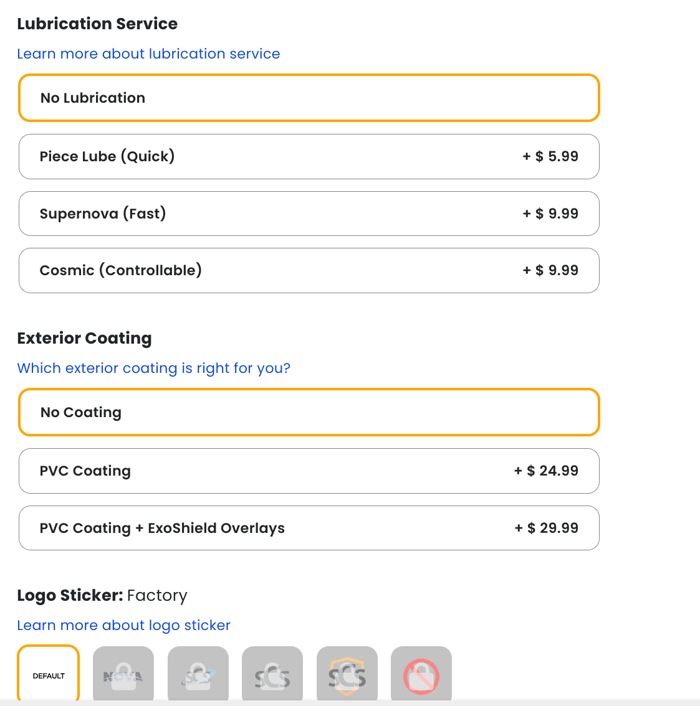Open Which exterior coating is right link

pos(153,368)
